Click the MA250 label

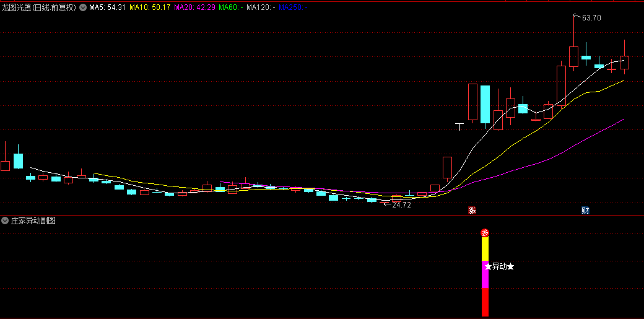click(294, 7)
